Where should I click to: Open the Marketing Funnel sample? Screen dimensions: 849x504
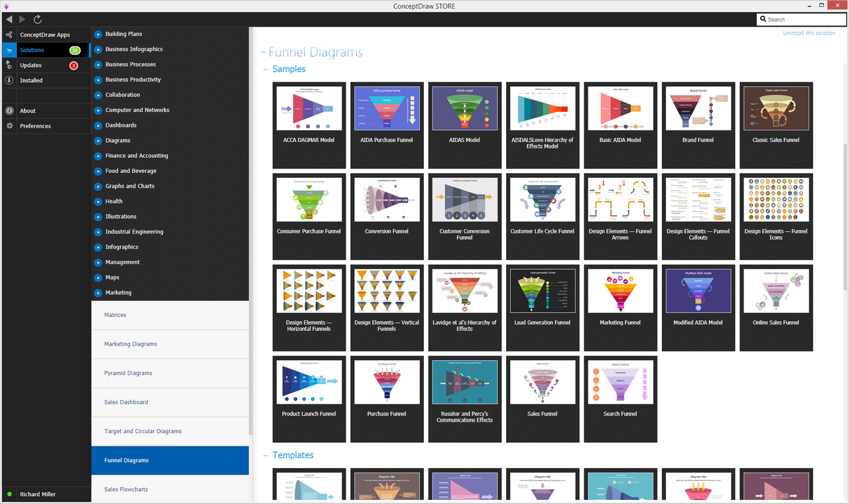(x=620, y=308)
